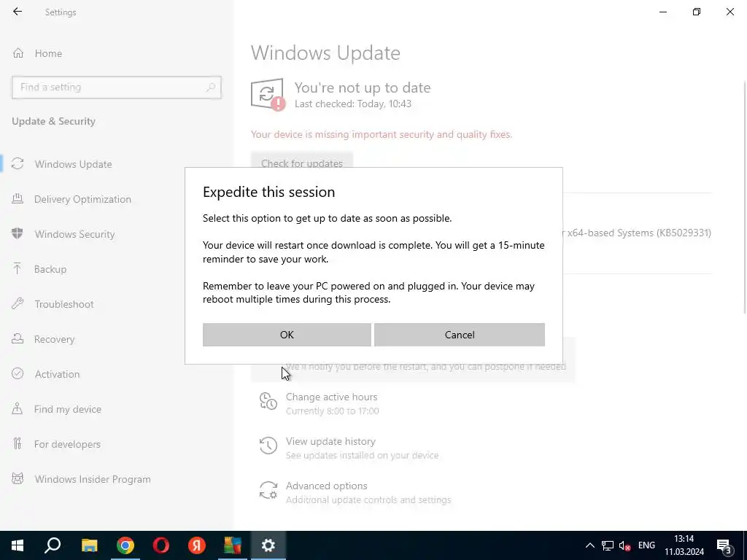Click the Find my device person icon
The image size is (747, 560).
point(18,408)
